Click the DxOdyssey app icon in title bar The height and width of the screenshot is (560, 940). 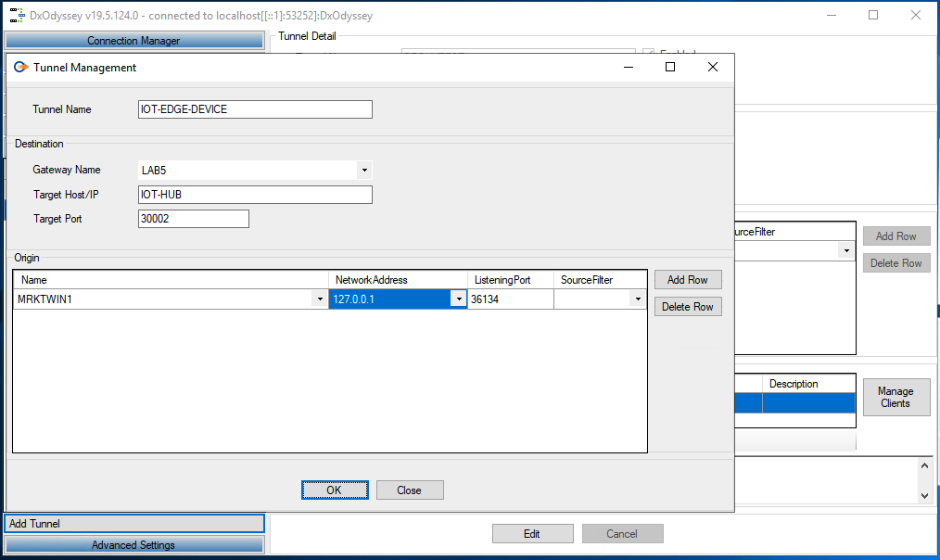16,16
